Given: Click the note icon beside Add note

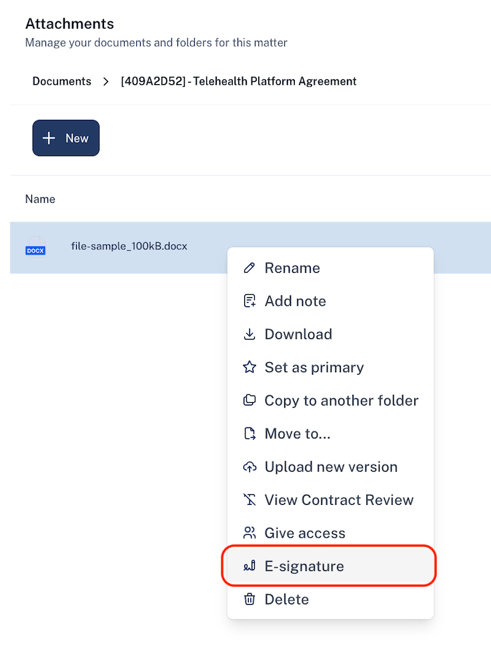Looking at the screenshot, I should [249, 301].
